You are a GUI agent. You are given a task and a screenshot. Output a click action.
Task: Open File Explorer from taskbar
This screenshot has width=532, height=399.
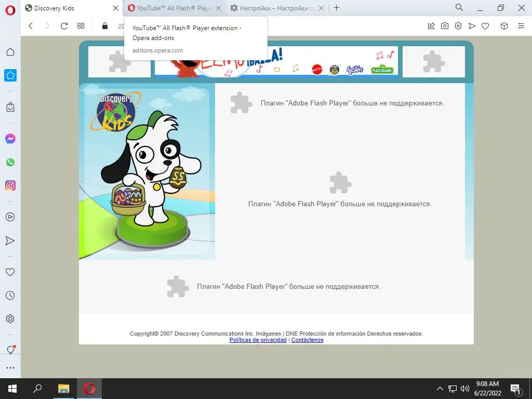63,389
